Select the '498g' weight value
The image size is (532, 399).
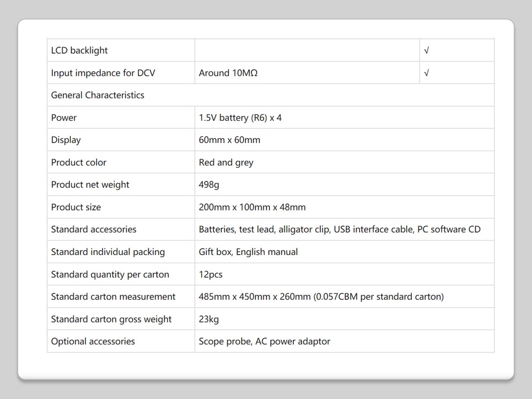click(x=209, y=185)
